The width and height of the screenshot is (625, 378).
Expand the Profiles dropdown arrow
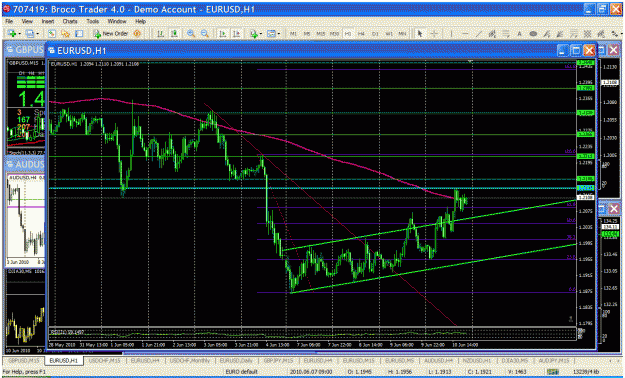click(37, 34)
